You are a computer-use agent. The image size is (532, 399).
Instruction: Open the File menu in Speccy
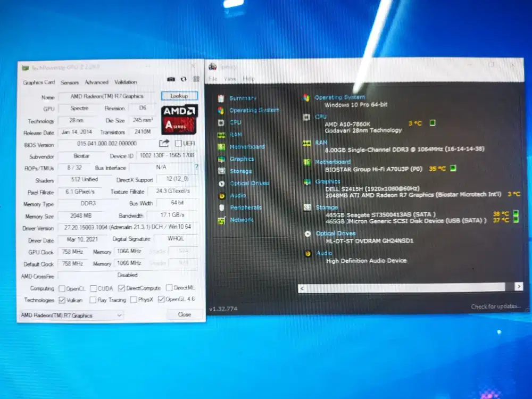tap(213, 79)
